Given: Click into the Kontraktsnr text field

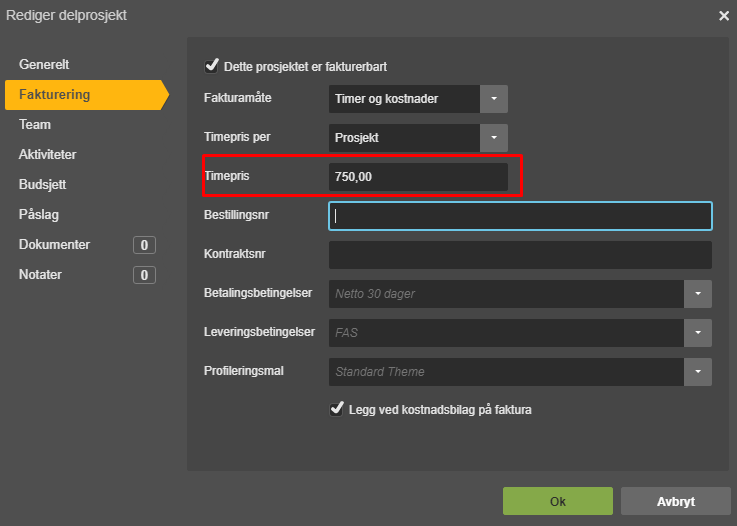Looking at the screenshot, I should (x=520, y=255).
